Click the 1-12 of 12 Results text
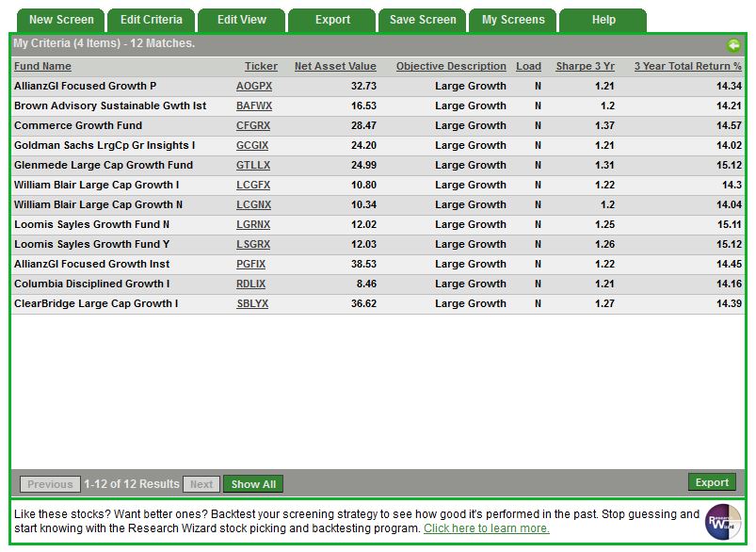Screen dimensions: 756x552 pos(132,484)
